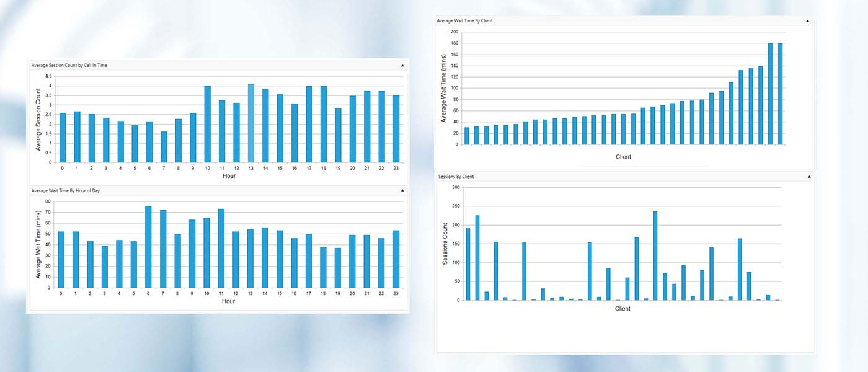
Task: Click hour 7 bar in Average Session Count chart
Action: [164, 146]
